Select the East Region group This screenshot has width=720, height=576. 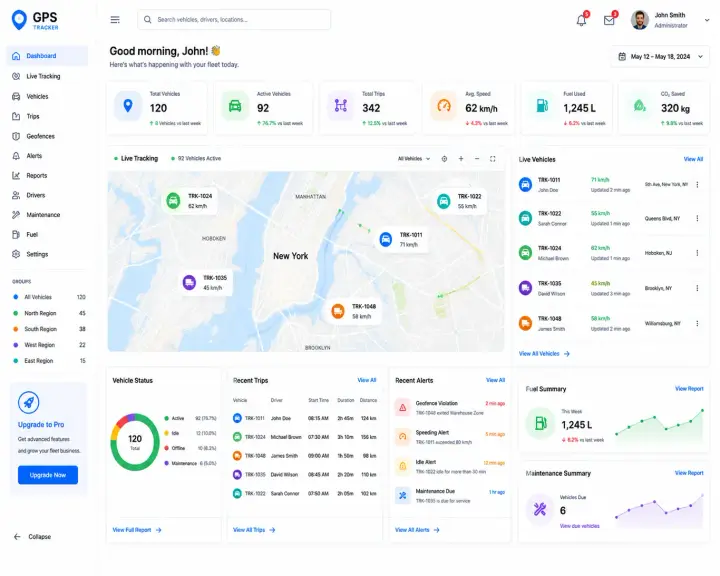point(49,361)
